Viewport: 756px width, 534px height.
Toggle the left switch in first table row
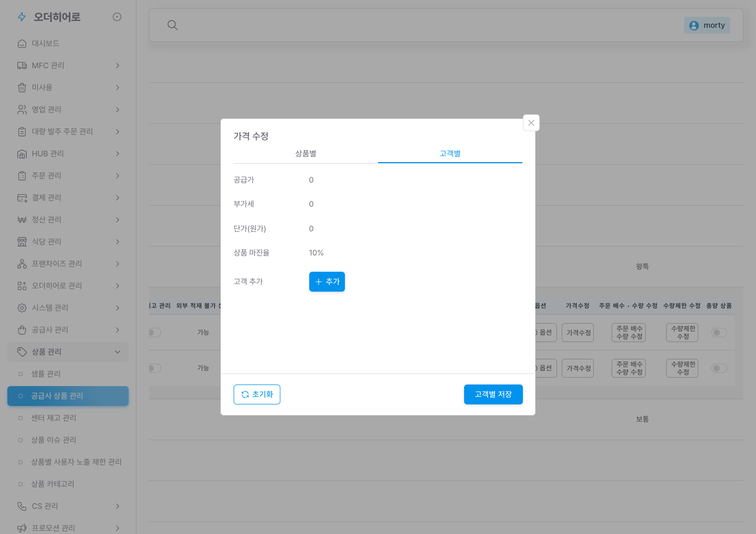click(154, 333)
